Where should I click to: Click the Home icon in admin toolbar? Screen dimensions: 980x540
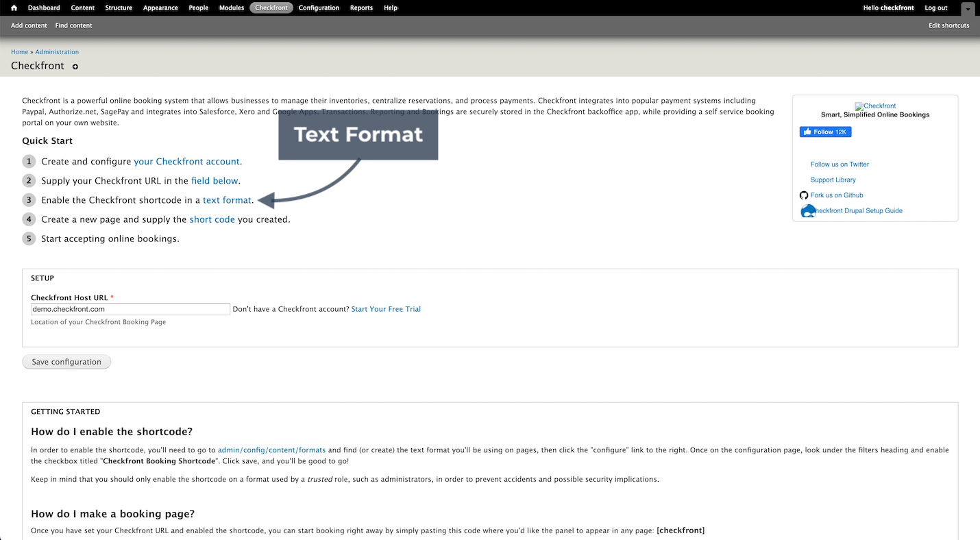pos(14,8)
